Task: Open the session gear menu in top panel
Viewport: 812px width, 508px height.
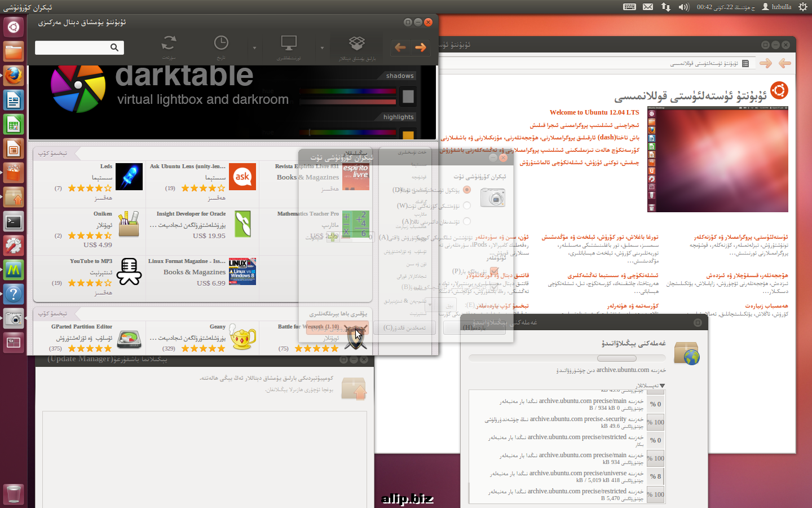Action: pyautogui.click(x=803, y=7)
